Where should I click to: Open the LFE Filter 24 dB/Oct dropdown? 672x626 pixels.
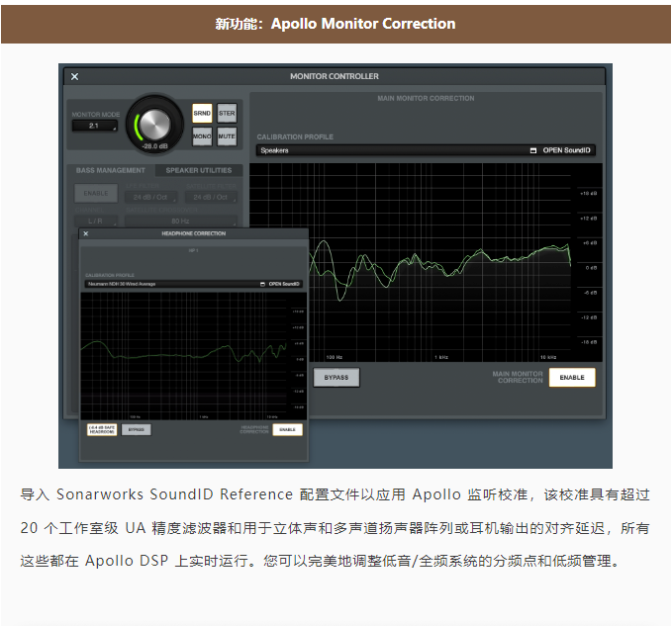150,198
